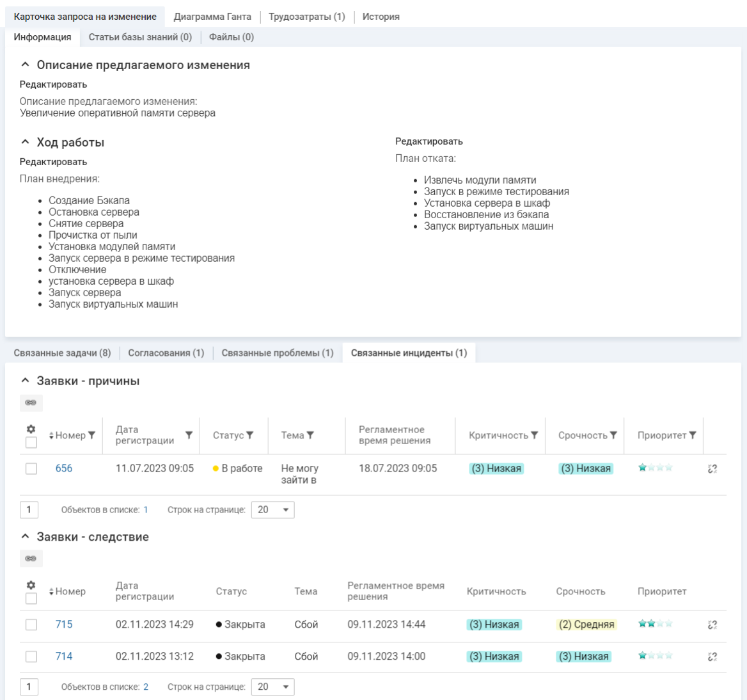The image size is (747, 700).
Task: Click Редактировать under change description
Action: pos(53,84)
